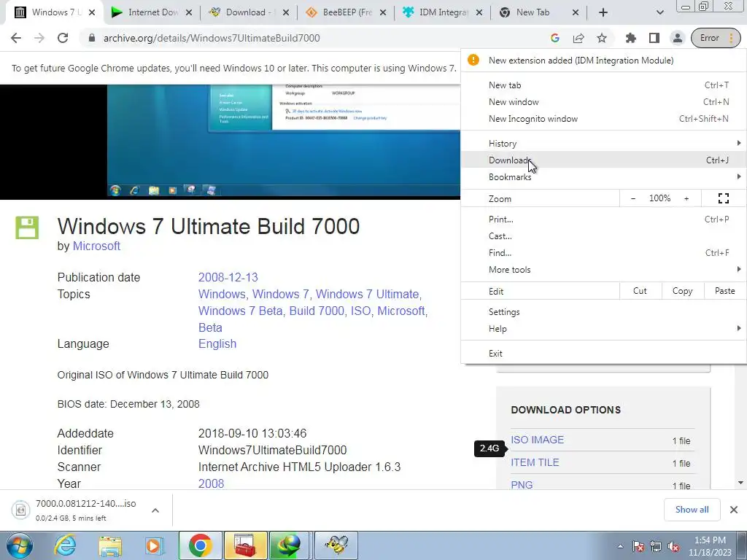This screenshot has width=747, height=560.
Task: Reload the archive.org page
Action: point(63,38)
